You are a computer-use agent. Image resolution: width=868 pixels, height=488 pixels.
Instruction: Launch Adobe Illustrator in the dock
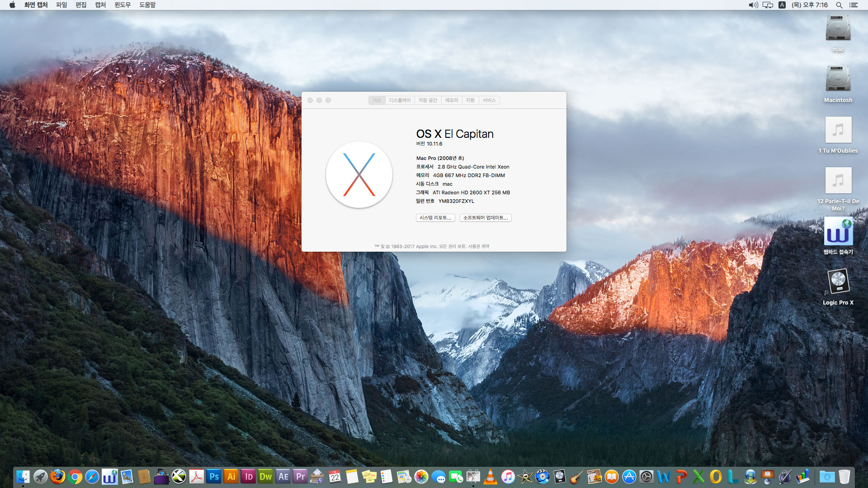pos(231,477)
